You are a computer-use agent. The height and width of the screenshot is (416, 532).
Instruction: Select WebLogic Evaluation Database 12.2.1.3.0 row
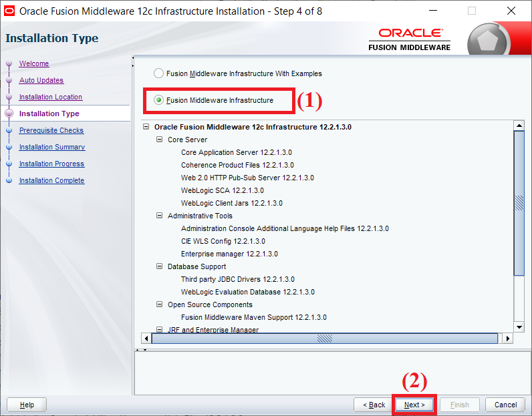click(248, 292)
